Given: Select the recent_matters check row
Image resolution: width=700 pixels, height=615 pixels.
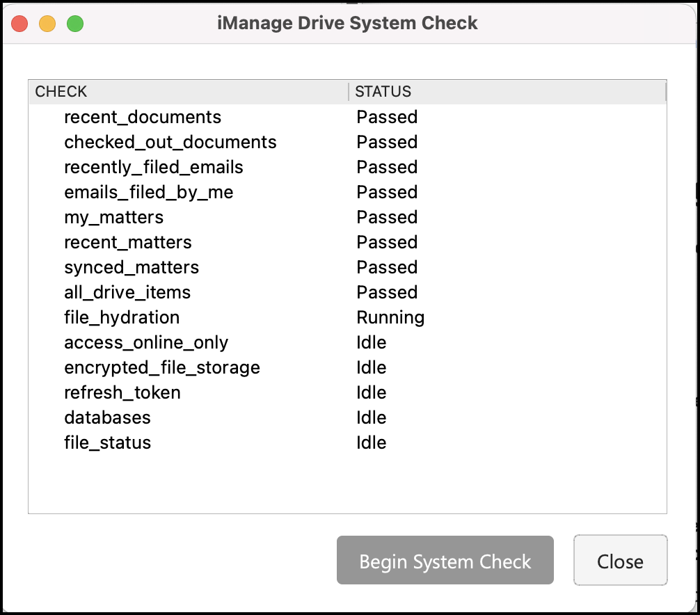Looking at the screenshot, I should (x=128, y=243).
